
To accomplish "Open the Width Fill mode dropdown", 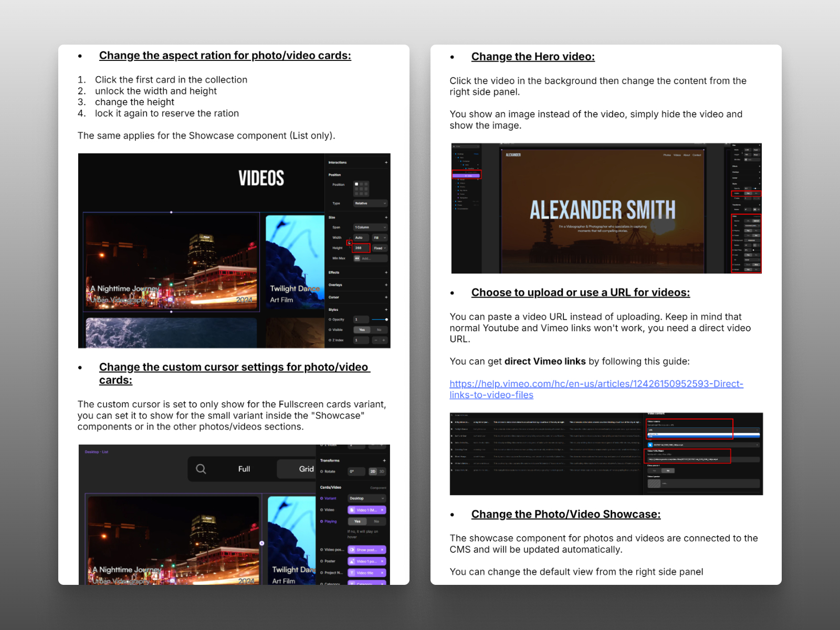I will point(380,238).
